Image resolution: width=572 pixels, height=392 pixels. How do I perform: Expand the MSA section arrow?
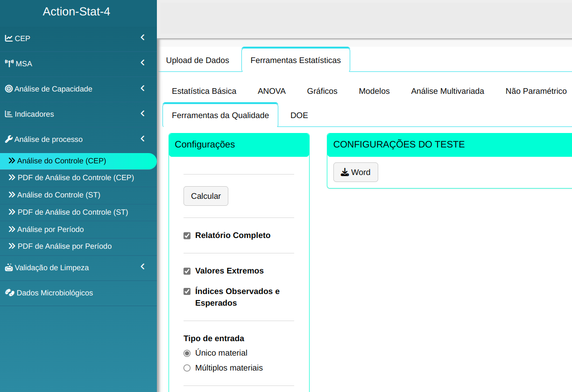coord(142,63)
